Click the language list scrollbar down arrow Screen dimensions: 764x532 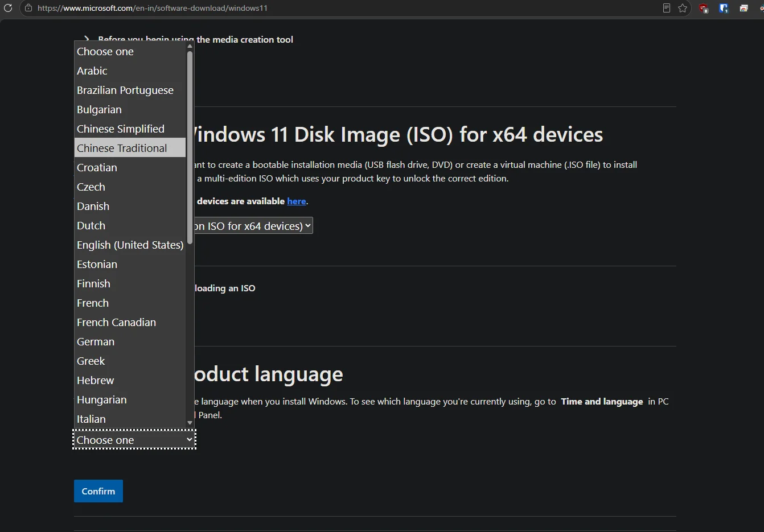(190, 423)
